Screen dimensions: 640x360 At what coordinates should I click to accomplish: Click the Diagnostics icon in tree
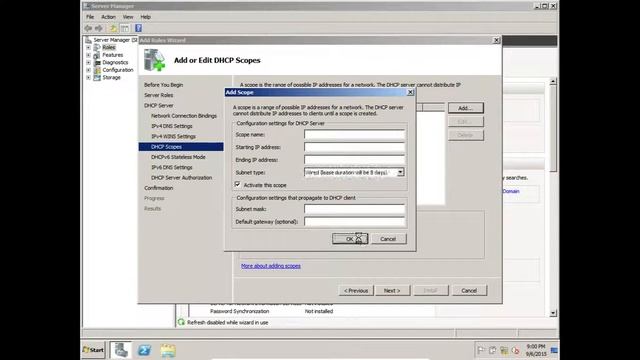pyautogui.click(x=97, y=62)
